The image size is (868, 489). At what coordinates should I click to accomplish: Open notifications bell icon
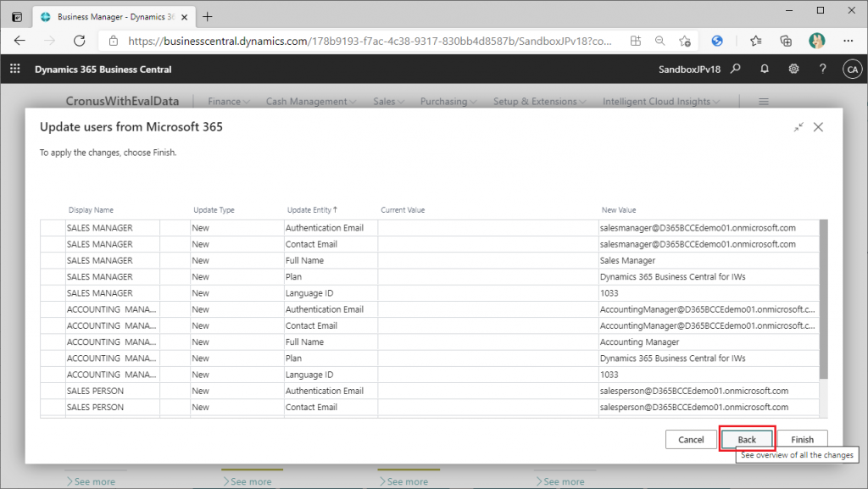(x=765, y=69)
